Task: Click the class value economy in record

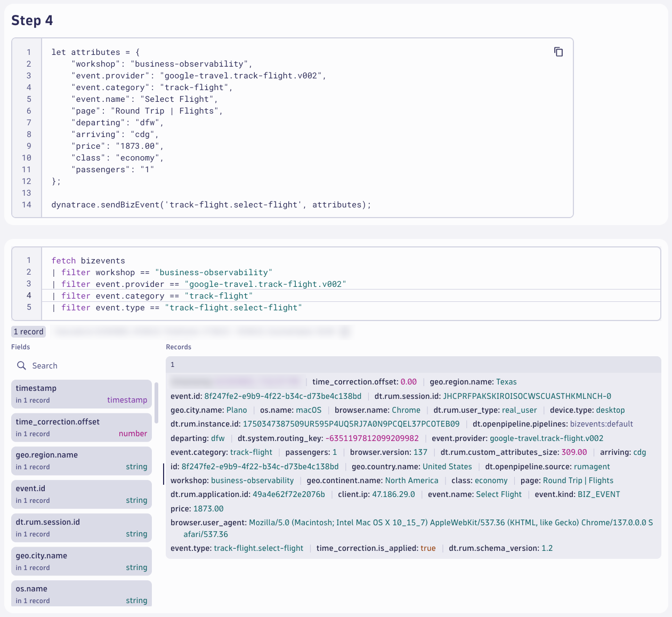Action: point(491,480)
